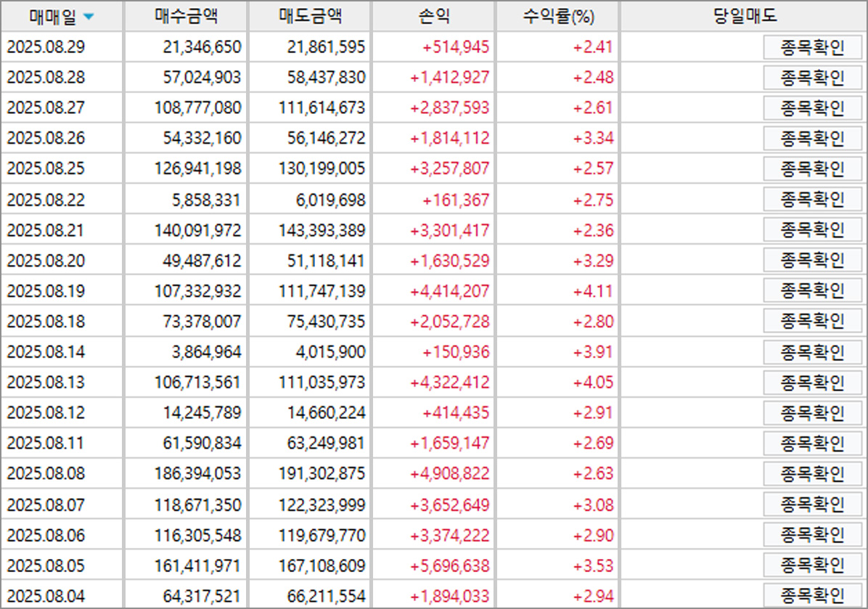The height and width of the screenshot is (609, 868).
Task: Click the buy amount 21,346,650
Action: coord(202,47)
